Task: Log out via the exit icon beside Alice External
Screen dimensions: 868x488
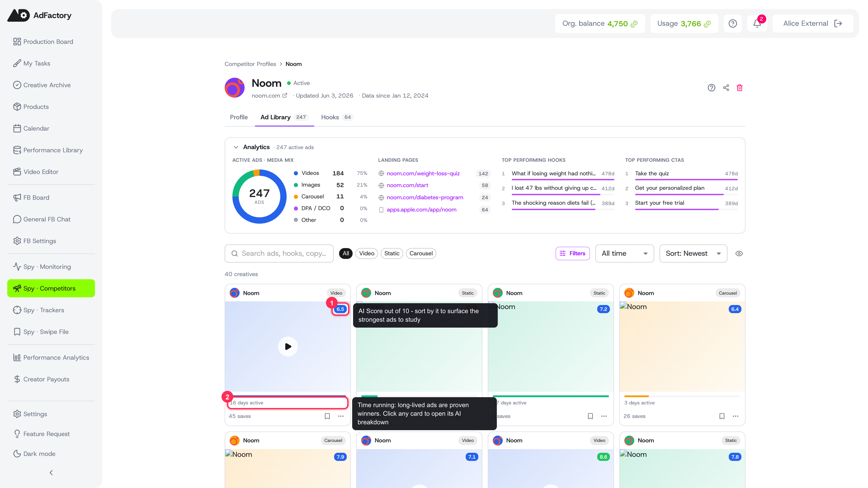Action: 838,23
